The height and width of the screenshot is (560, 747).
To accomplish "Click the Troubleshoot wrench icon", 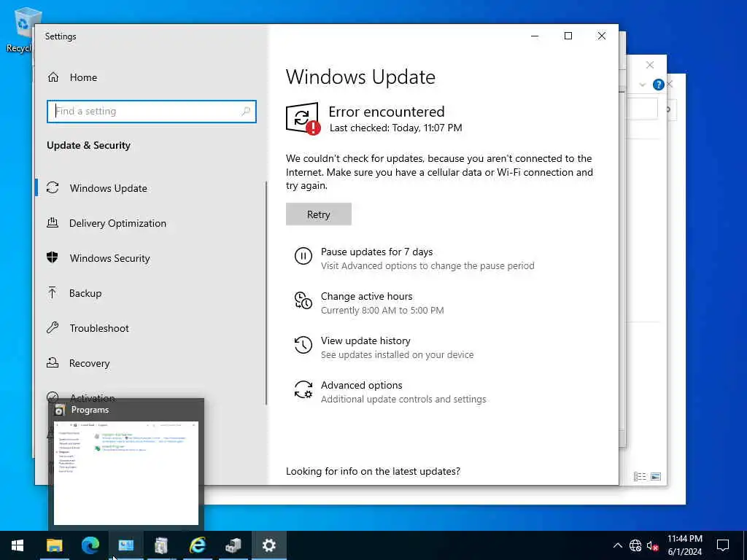I will (x=53, y=327).
